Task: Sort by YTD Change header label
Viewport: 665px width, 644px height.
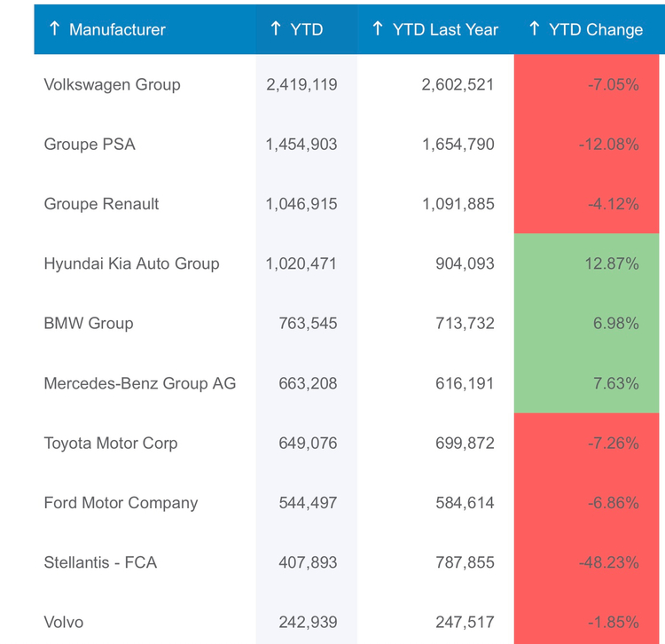Action: pos(596,29)
